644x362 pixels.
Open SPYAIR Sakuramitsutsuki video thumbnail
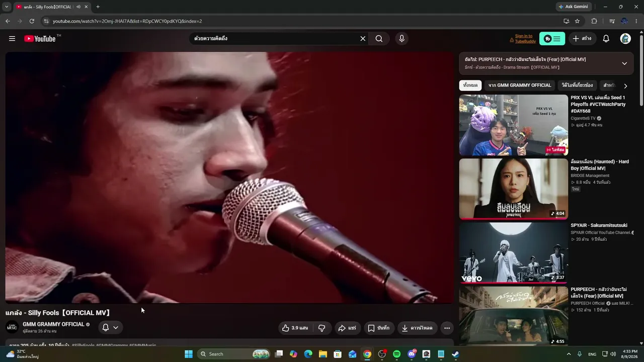513,253
